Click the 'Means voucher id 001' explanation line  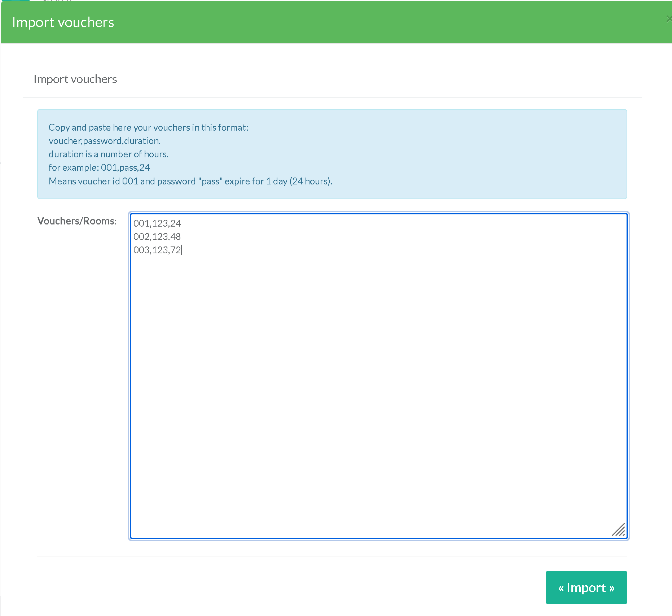[190, 181]
